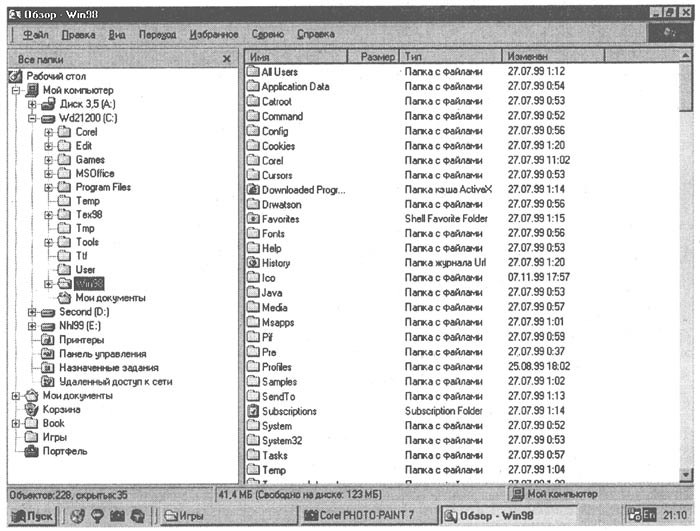The width and height of the screenshot is (700, 531).
Task: Expand the Second (D:) drive node
Action: point(32,312)
